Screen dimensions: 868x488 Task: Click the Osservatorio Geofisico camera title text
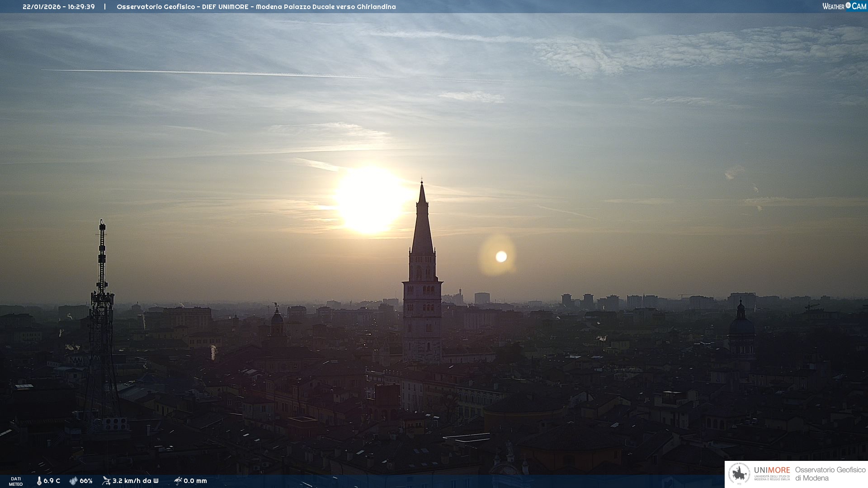pyautogui.click(x=256, y=7)
